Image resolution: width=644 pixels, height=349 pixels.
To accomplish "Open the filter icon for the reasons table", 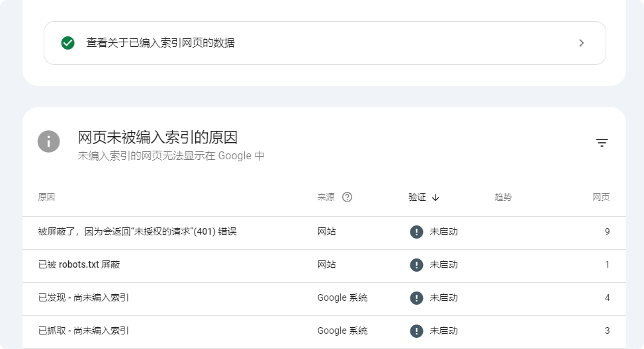I will pos(602,143).
